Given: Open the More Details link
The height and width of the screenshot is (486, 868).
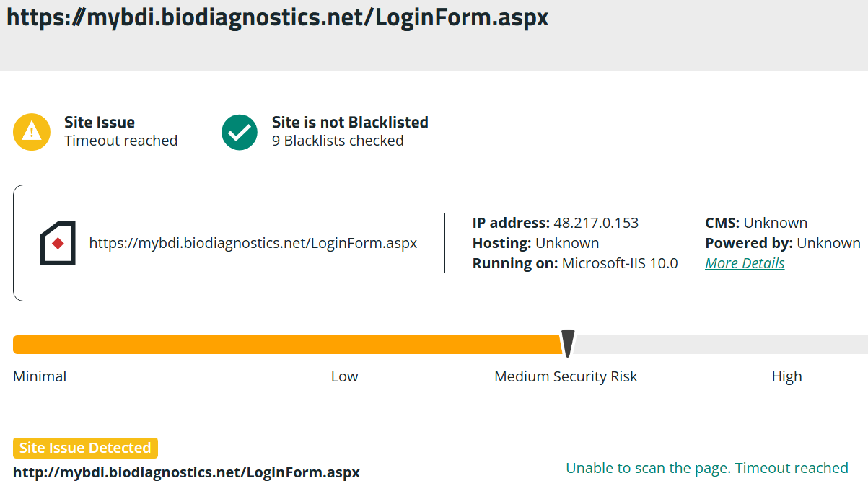Looking at the screenshot, I should [745, 263].
